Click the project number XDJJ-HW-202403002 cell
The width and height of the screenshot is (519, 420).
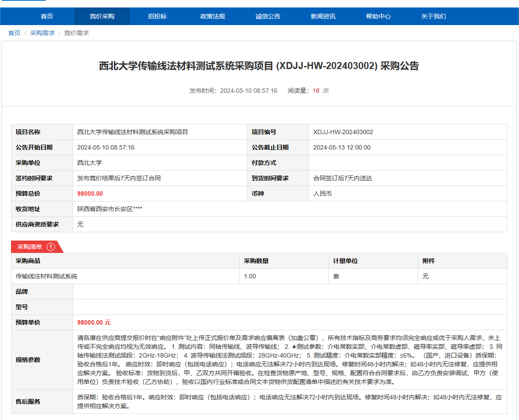343,132
